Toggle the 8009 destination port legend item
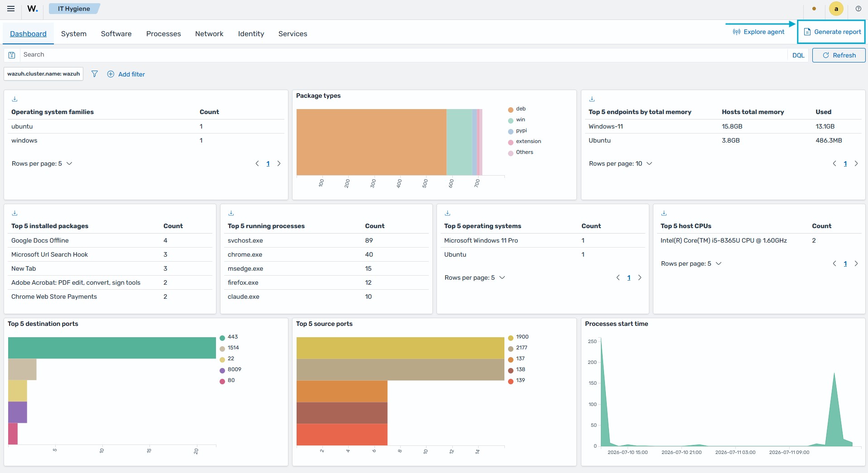This screenshot has height=473, width=868. click(230, 369)
